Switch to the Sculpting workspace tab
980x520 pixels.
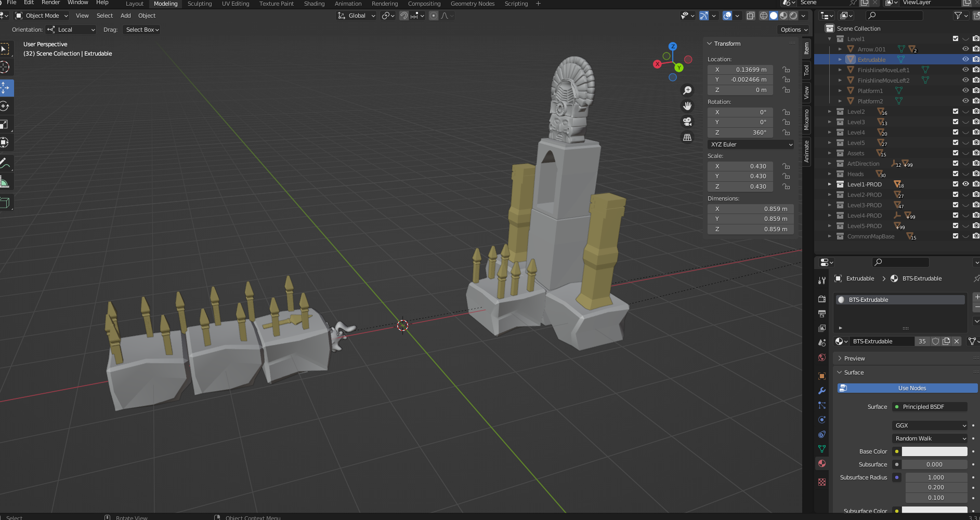pyautogui.click(x=200, y=4)
